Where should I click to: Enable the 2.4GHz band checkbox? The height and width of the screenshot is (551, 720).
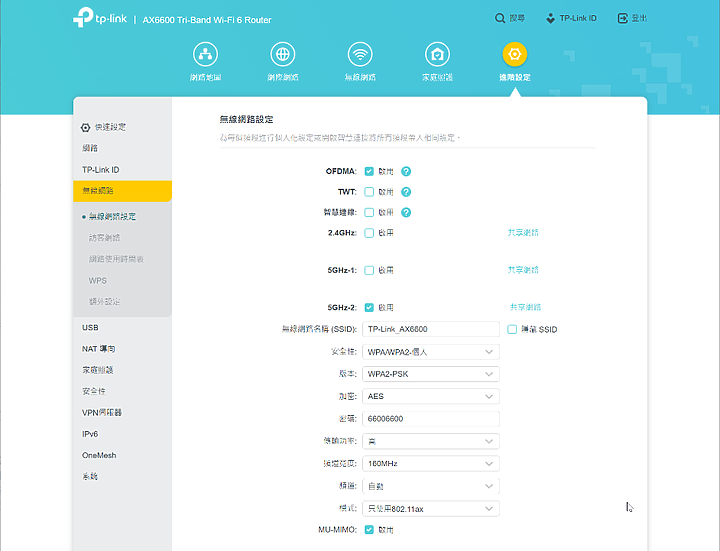369,233
